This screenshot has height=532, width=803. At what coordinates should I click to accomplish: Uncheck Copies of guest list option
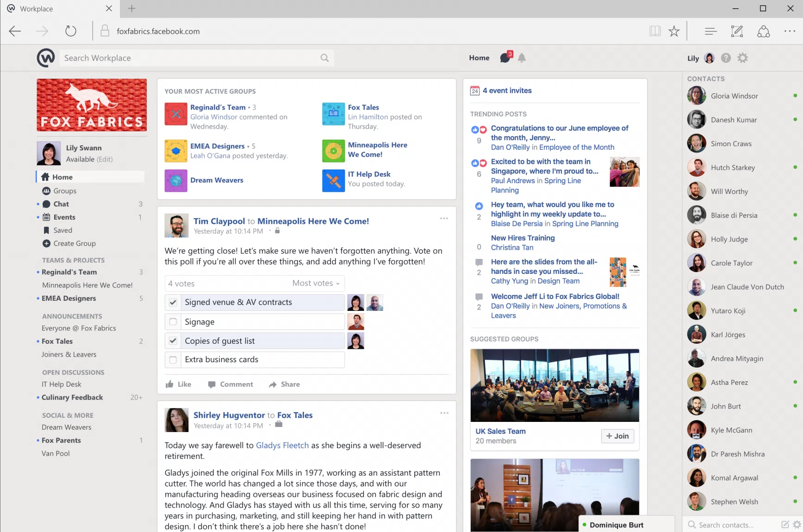click(x=173, y=341)
